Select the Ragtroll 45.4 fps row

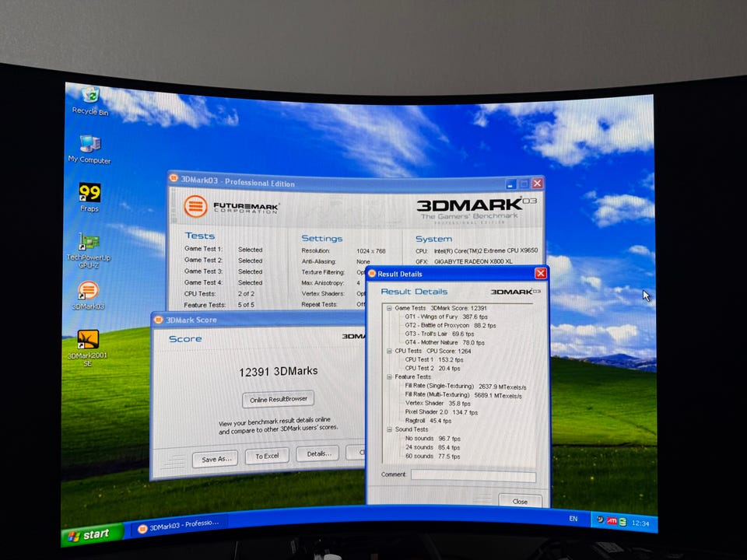click(428, 421)
